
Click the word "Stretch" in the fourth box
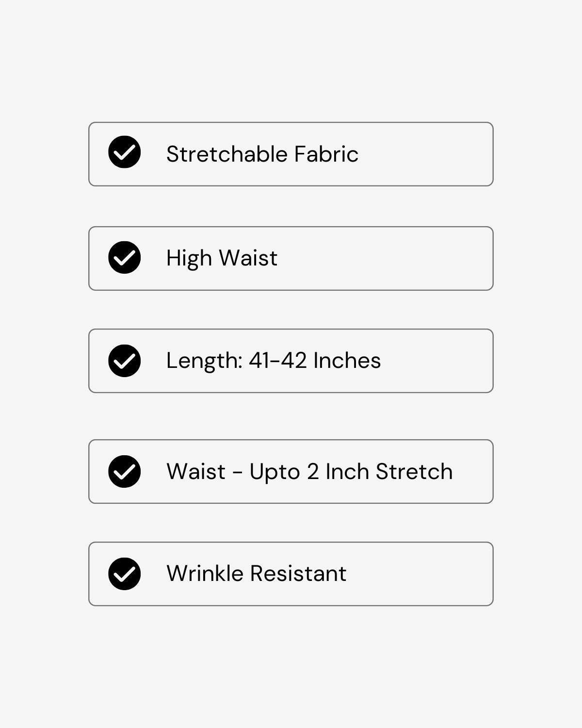point(414,472)
